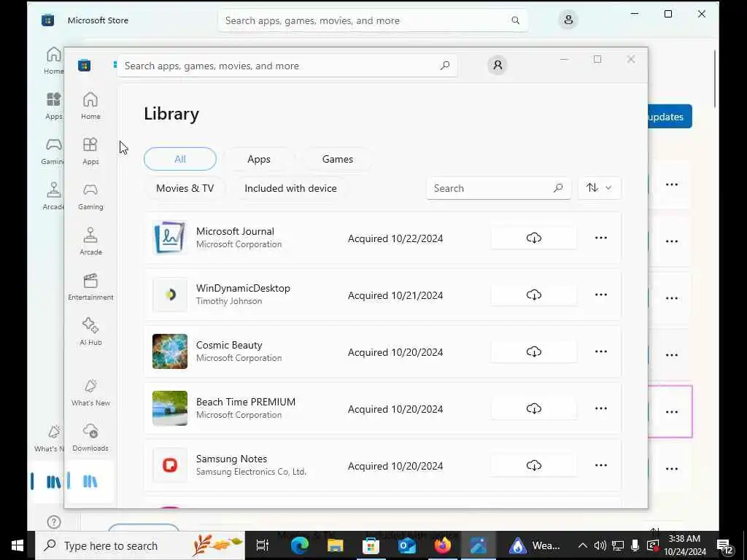Select the All filter tab
Image resolution: width=747 pixels, height=560 pixels.
pyautogui.click(x=180, y=159)
